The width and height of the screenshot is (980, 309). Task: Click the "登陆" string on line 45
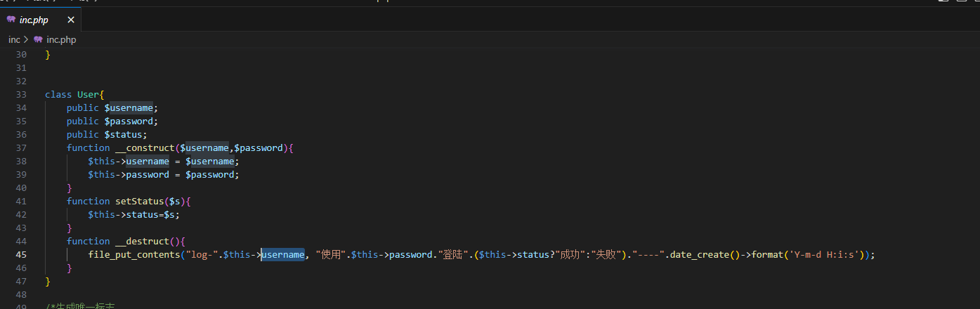tap(453, 254)
